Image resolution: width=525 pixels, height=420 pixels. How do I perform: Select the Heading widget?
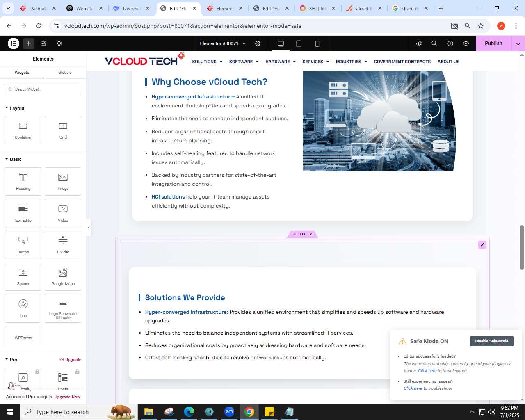[x=23, y=181]
